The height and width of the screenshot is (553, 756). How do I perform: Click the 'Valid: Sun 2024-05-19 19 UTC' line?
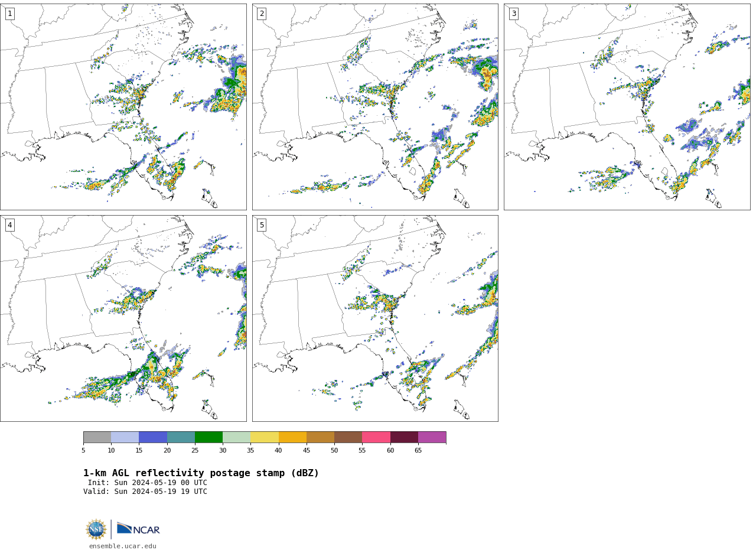click(145, 492)
